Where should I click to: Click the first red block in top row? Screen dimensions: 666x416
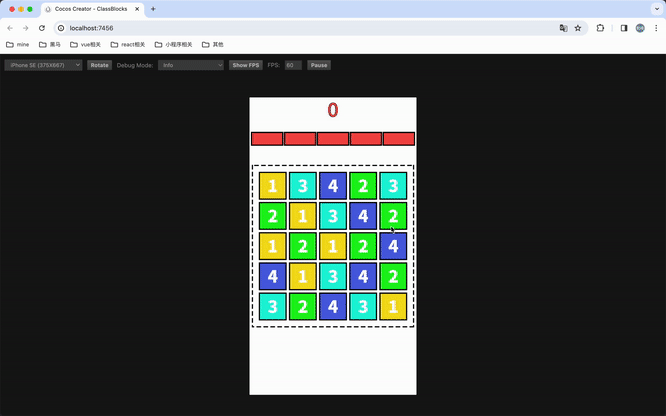[x=267, y=139]
